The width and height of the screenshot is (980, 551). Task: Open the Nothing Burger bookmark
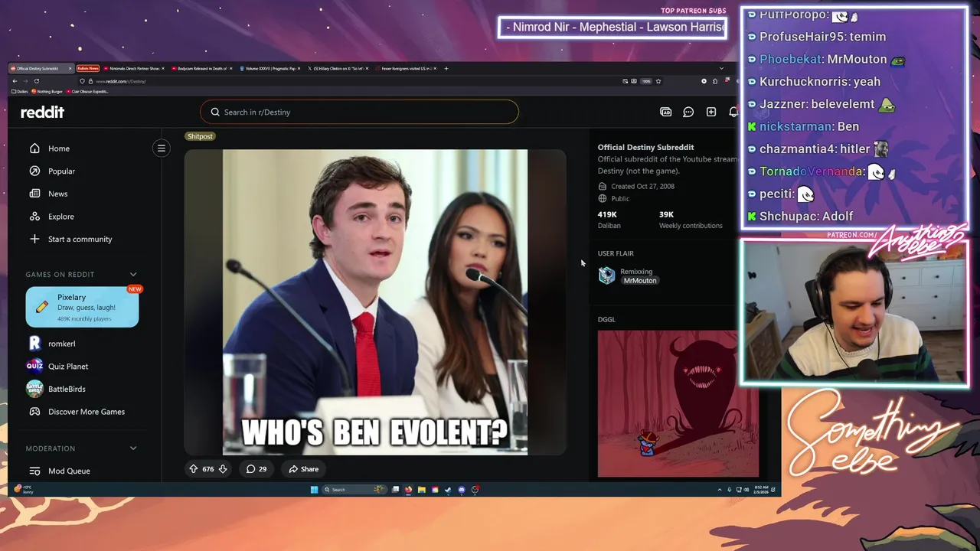click(47, 91)
